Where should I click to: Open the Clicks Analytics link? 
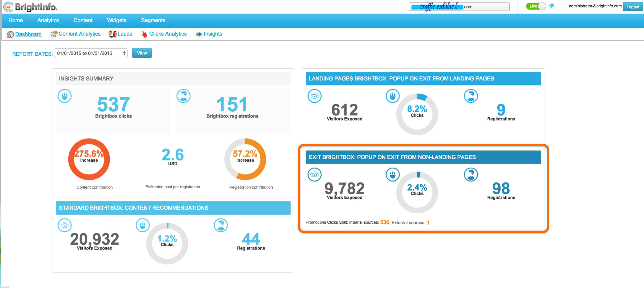pyautogui.click(x=168, y=34)
